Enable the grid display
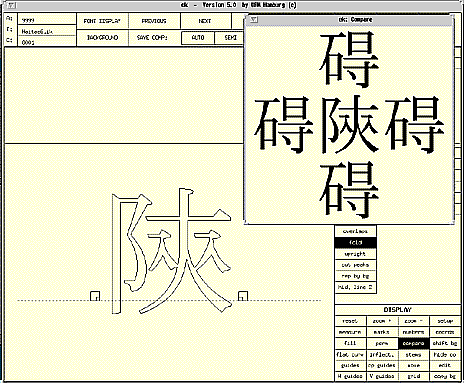 pos(413,376)
